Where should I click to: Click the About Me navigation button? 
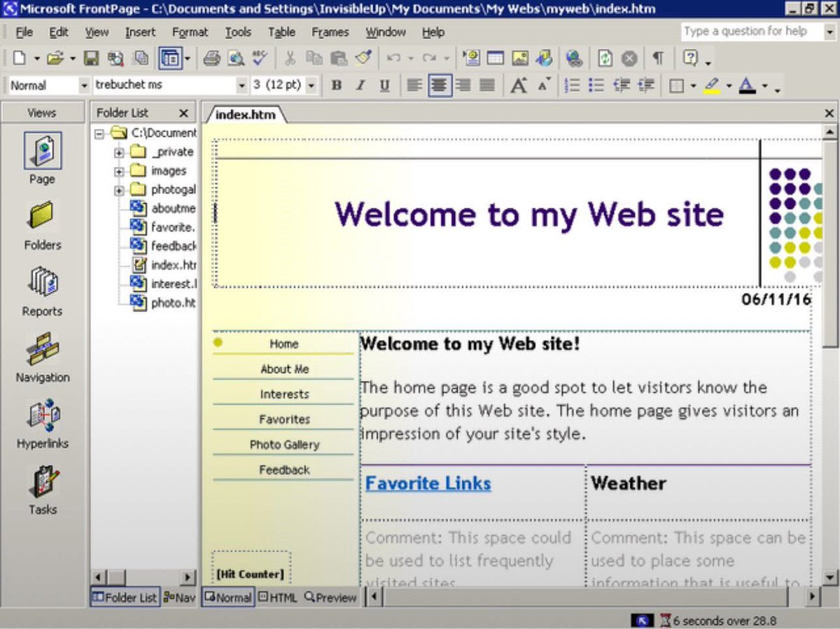tap(284, 369)
